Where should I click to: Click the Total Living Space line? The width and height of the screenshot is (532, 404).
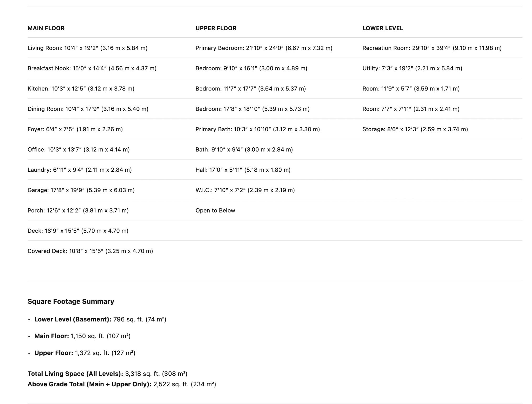(107, 374)
